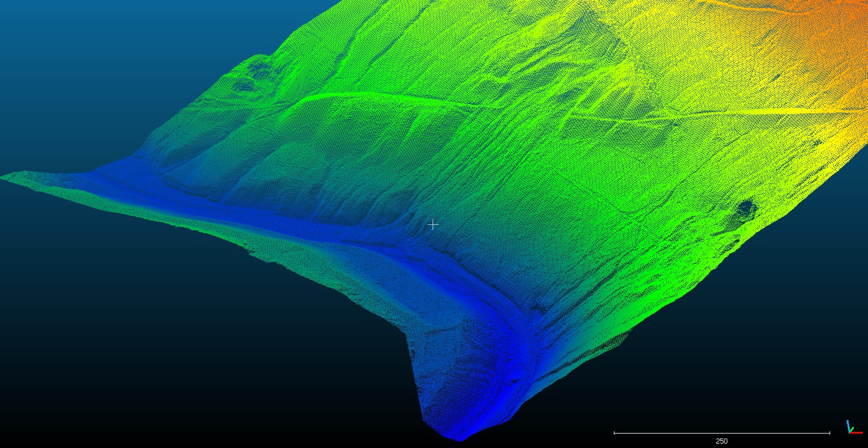Click the right end tick of the scale bar
868x448 pixels.
[x=830, y=432]
